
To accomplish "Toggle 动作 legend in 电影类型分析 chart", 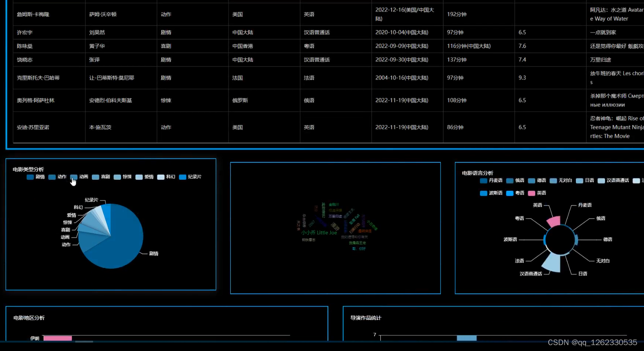I will click(x=58, y=177).
